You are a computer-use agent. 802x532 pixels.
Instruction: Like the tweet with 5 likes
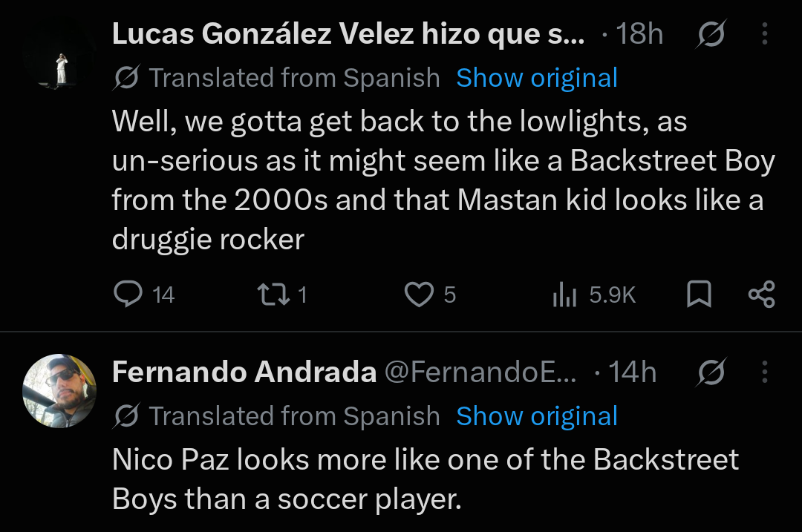(430, 295)
